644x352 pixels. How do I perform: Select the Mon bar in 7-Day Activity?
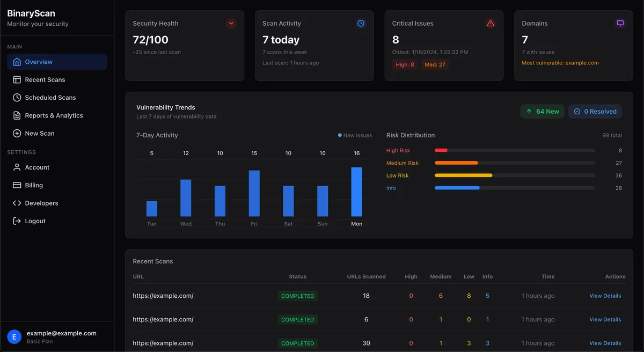pyautogui.click(x=356, y=193)
